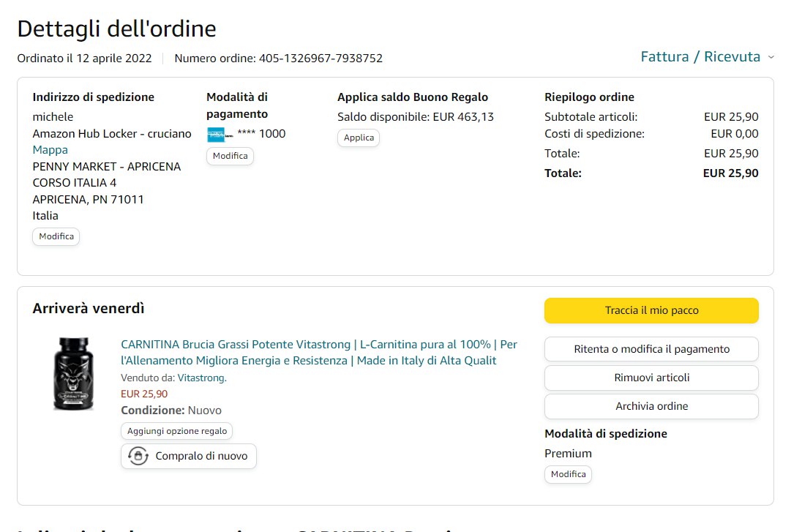Click Modifica under shipping address
The image size is (802, 532).
(x=56, y=236)
